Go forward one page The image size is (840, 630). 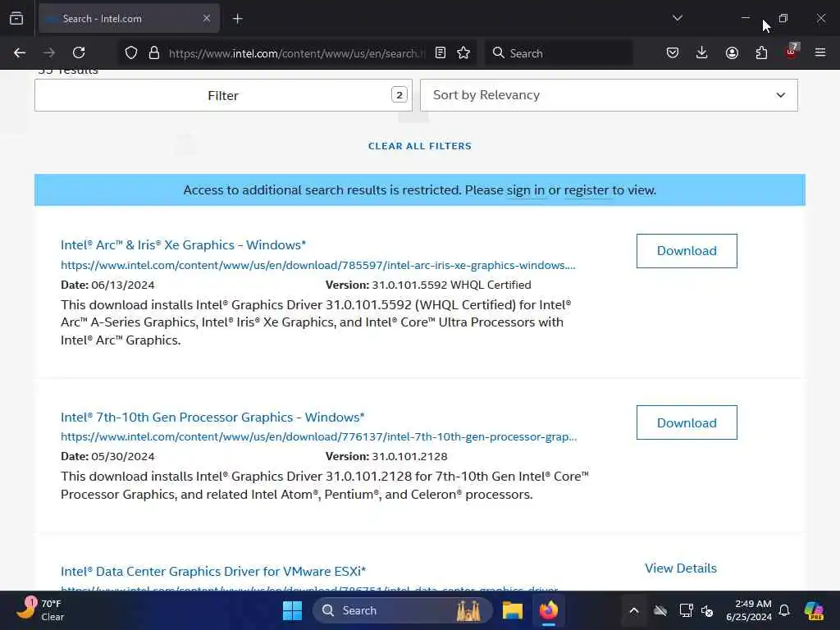point(49,52)
